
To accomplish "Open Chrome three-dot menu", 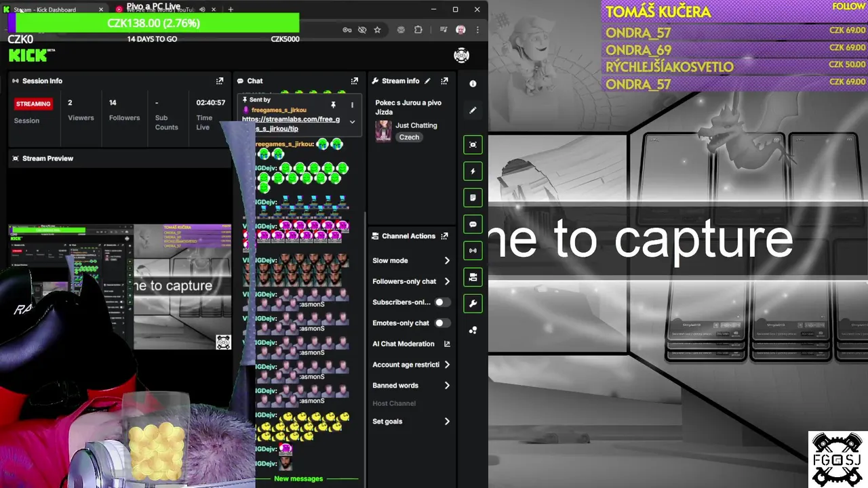I will (x=477, y=30).
